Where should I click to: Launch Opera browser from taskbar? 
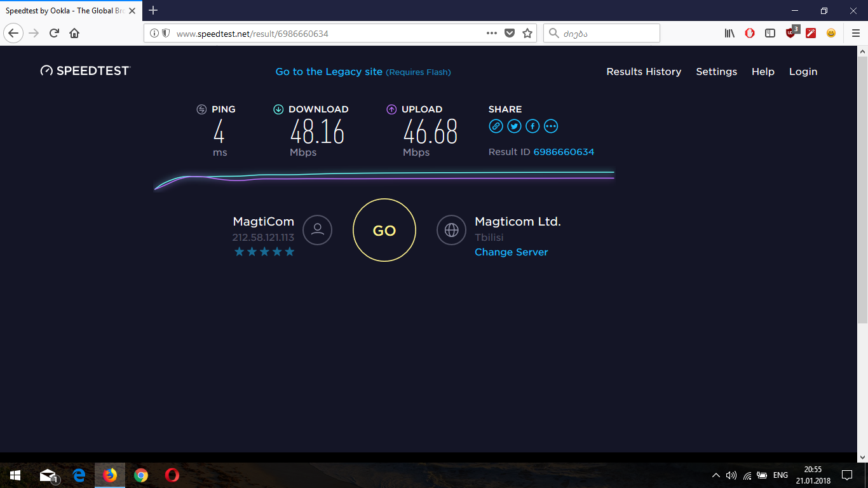click(x=172, y=475)
